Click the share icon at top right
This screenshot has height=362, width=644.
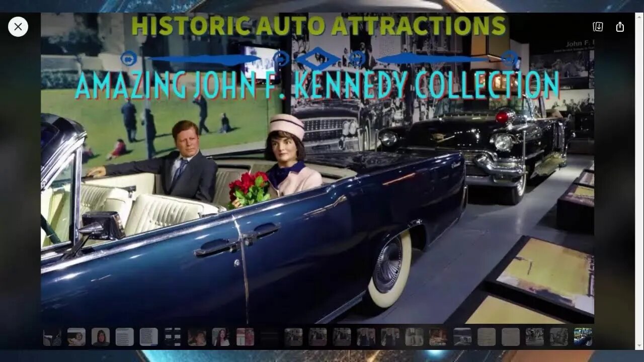tap(620, 27)
